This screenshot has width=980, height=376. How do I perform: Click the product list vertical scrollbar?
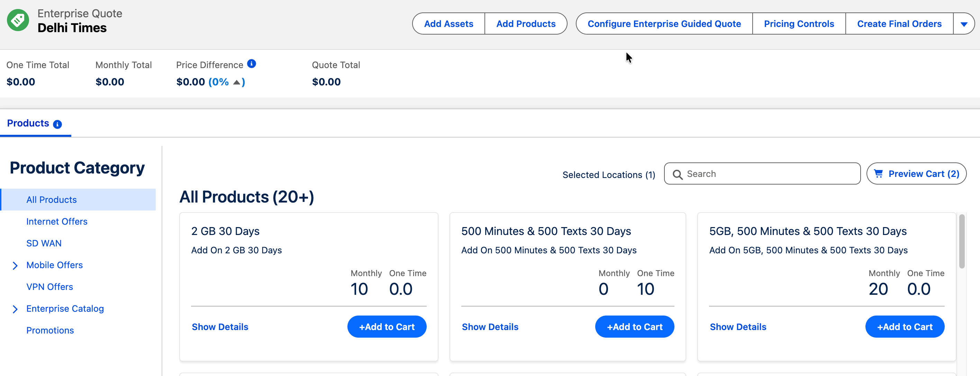[x=961, y=242]
